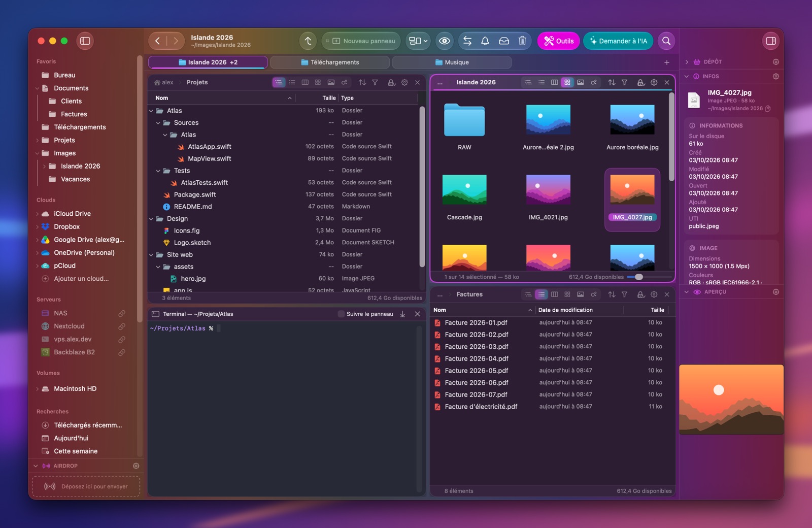Select the Cascade.jpg thumbnail
This screenshot has width=812, height=528.
[464, 189]
